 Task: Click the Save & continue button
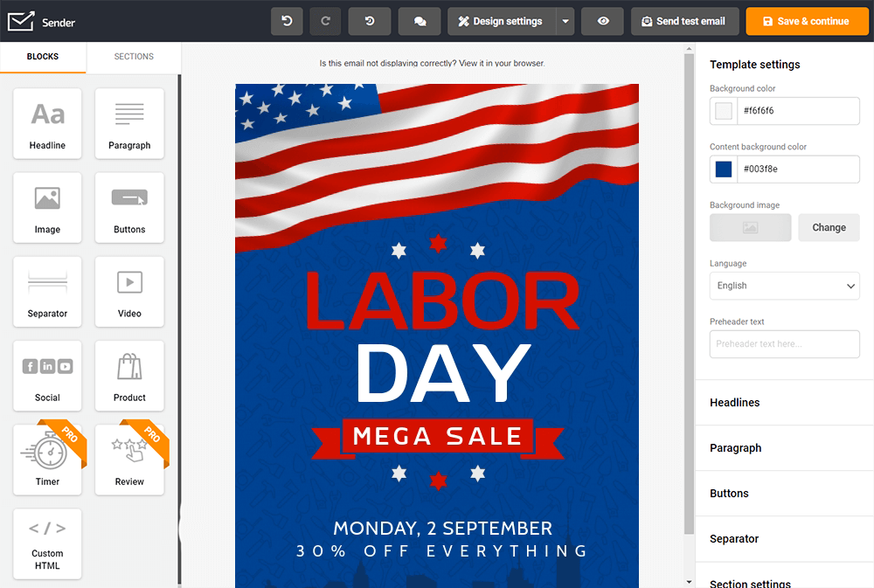pos(807,21)
